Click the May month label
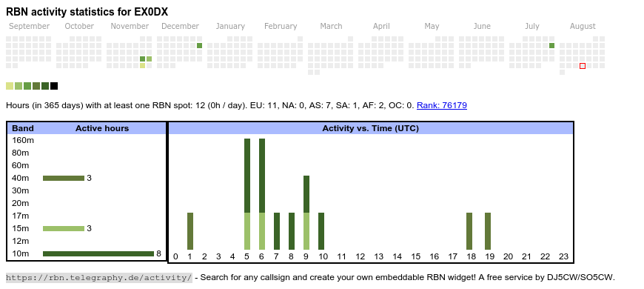This screenshot has height=289, width=644. tap(432, 27)
